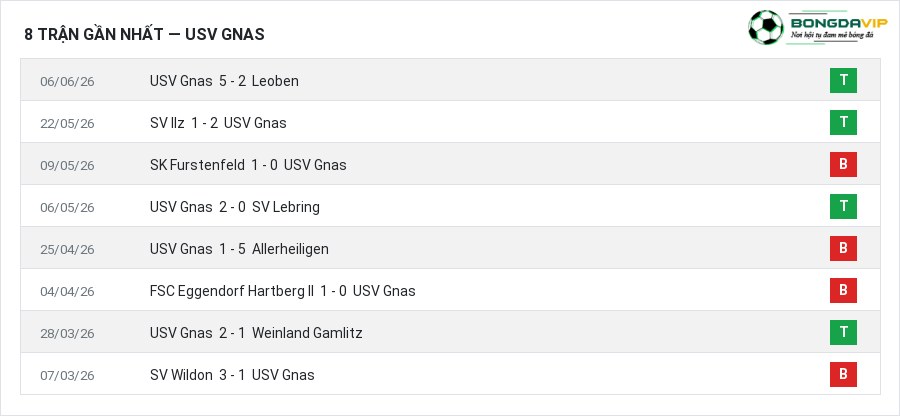Screen dimensions: 900x416
Task: Open the FSC Eggendorf Hartberg II match row
Action: click(450, 290)
